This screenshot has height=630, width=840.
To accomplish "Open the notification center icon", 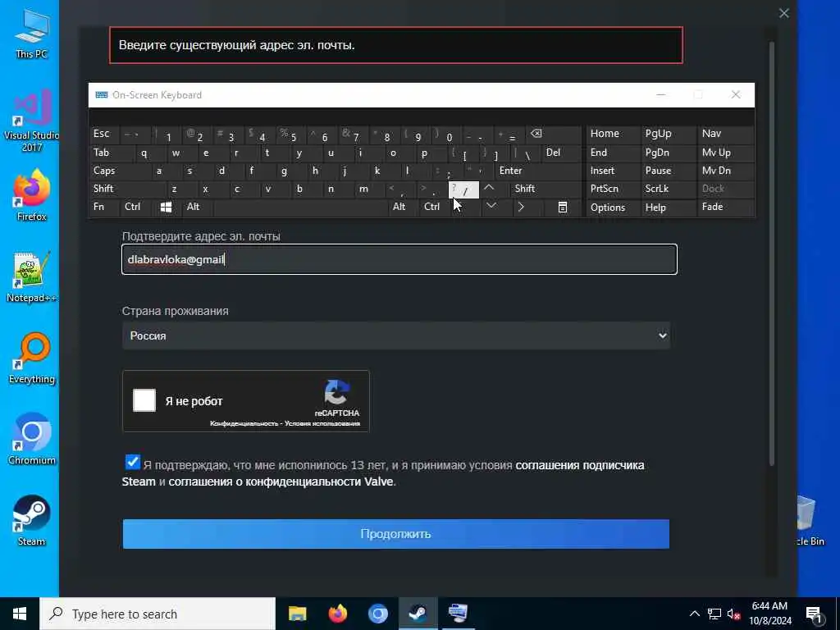I will coord(814,614).
